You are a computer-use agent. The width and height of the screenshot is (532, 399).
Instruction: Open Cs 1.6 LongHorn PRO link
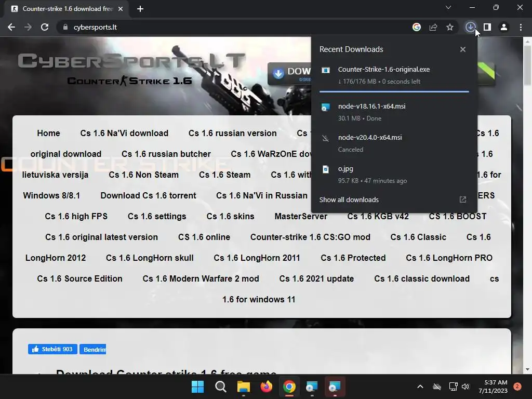[449, 258]
